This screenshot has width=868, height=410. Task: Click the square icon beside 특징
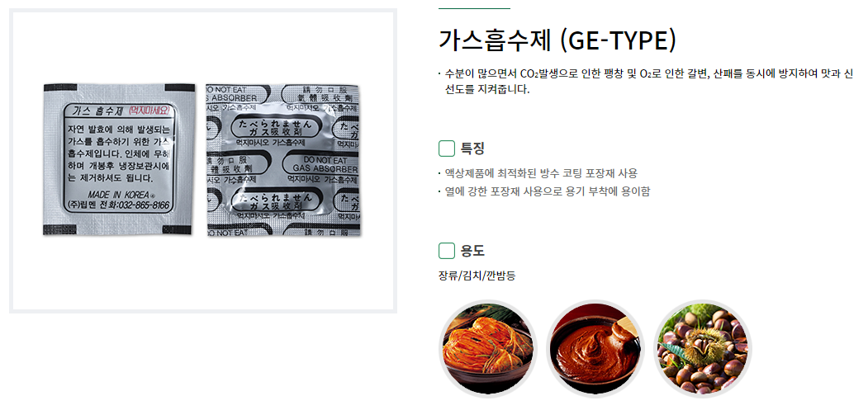(x=447, y=148)
